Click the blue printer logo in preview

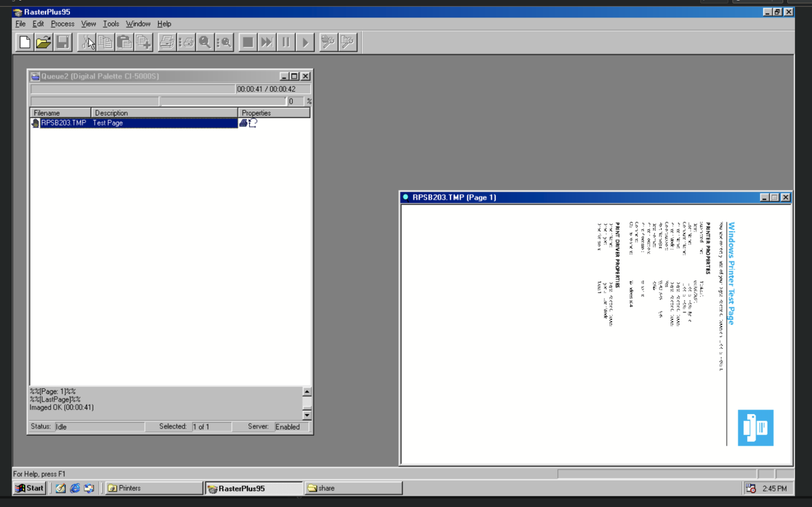tap(755, 428)
